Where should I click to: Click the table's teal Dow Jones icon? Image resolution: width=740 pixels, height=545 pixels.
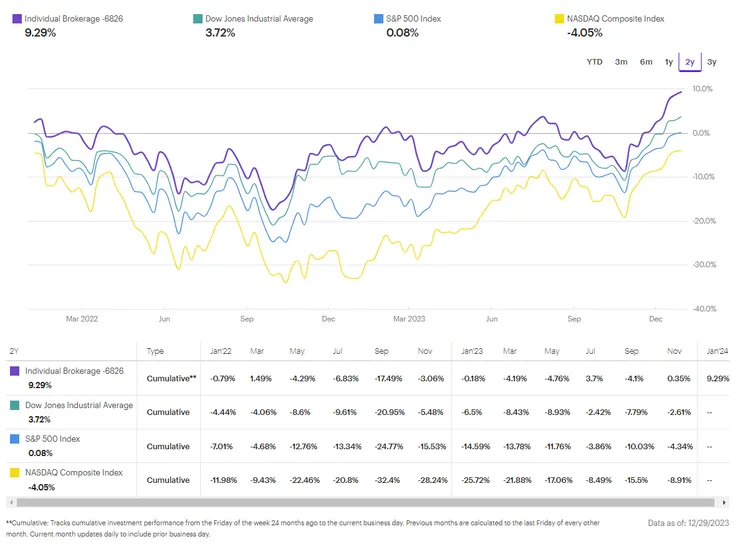pyautogui.click(x=15, y=405)
